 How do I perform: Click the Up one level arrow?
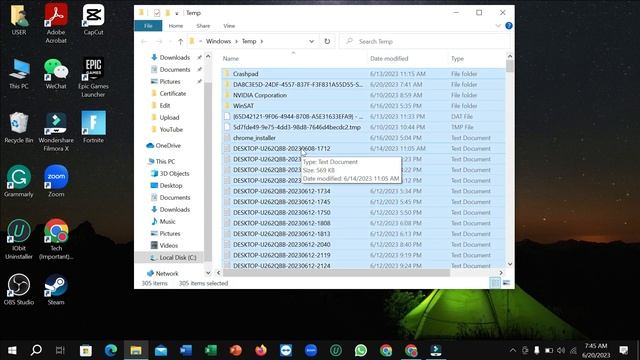pyautogui.click(x=180, y=41)
